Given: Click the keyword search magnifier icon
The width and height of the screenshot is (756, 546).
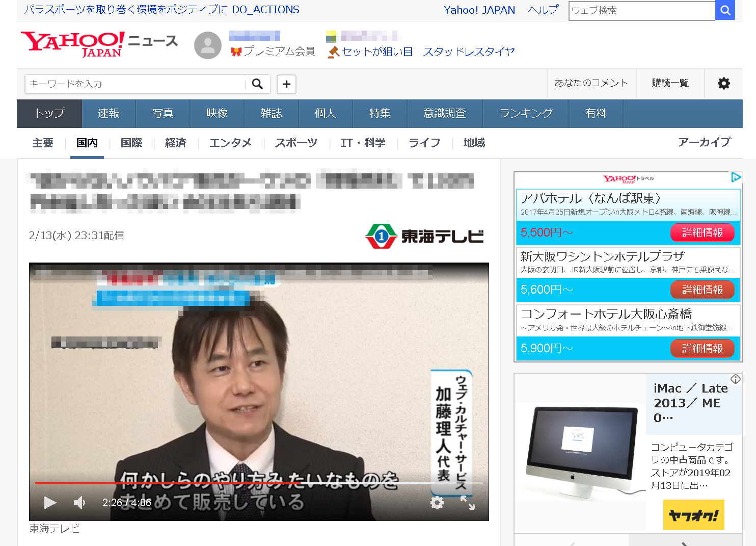Looking at the screenshot, I should 259,84.
